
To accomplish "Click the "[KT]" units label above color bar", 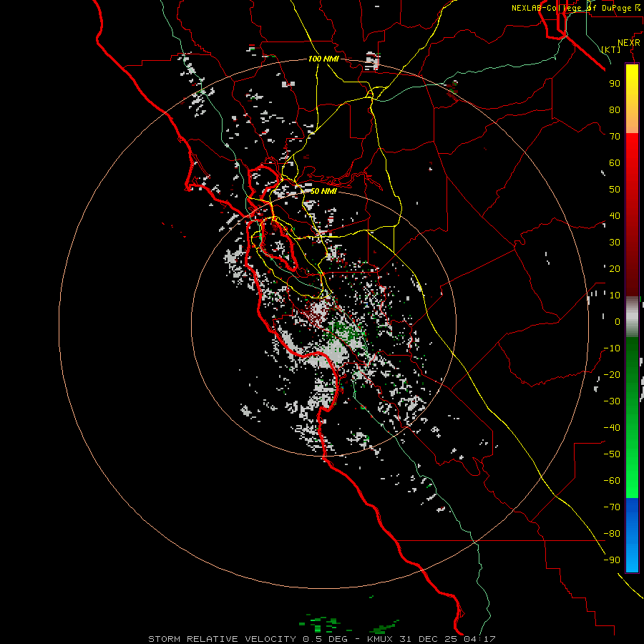I will tap(611, 49).
